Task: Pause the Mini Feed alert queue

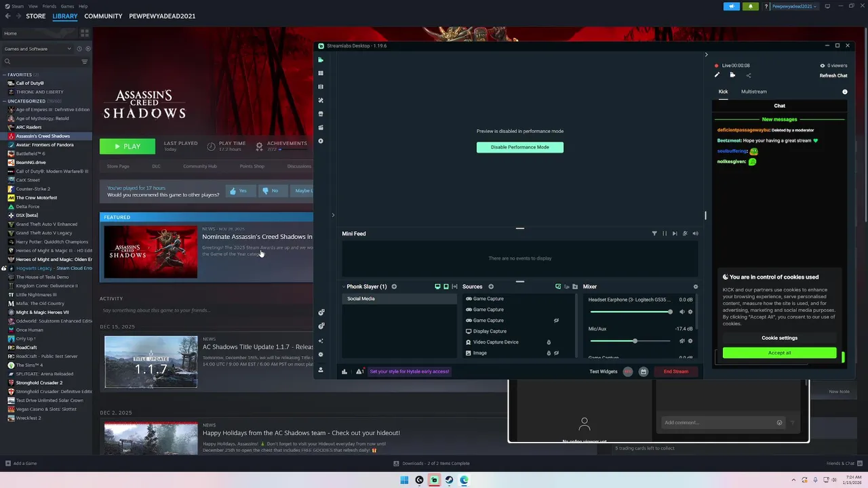Action: pyautogui.click(x=665, y=234)
